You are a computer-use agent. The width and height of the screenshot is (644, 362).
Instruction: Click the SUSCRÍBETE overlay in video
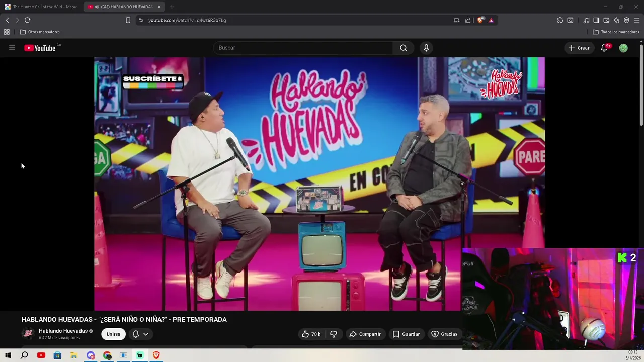[152, 81]
